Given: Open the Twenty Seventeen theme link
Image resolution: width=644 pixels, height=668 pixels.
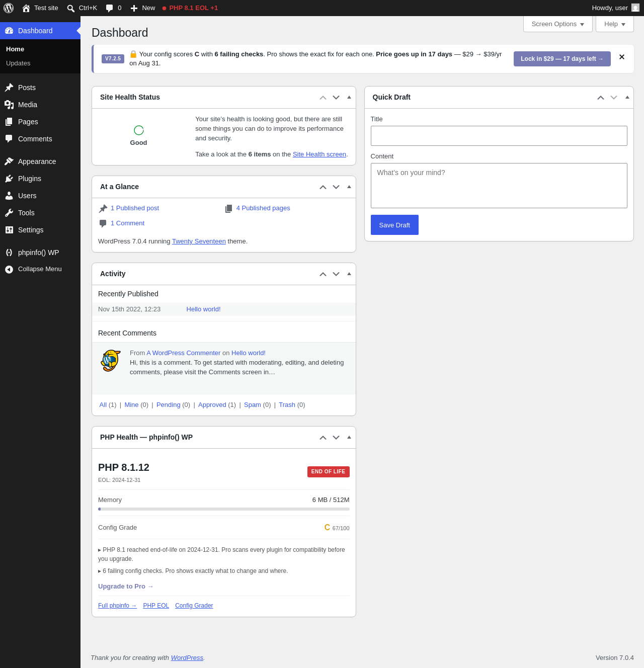Looking at the screenshot, I should [199, 241].
